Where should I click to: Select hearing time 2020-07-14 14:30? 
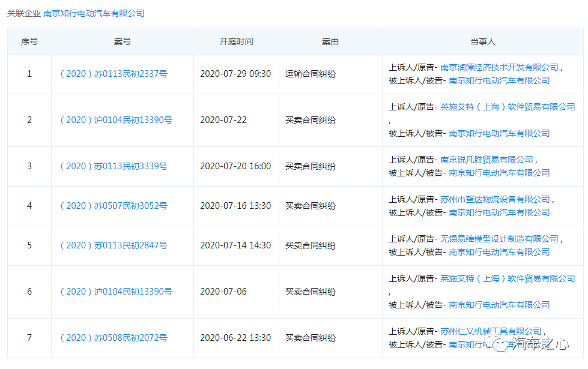click(x=235, y=245)
